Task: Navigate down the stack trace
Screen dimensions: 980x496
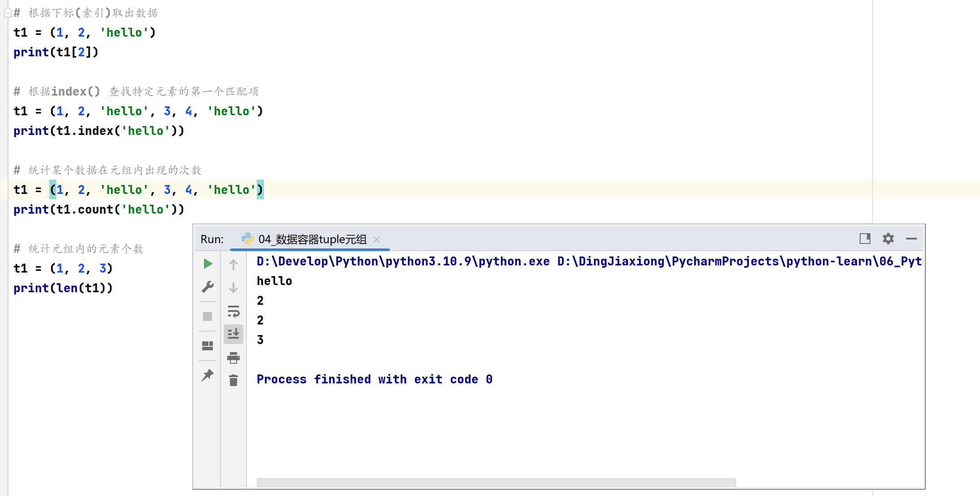Action: click(233, 287)
